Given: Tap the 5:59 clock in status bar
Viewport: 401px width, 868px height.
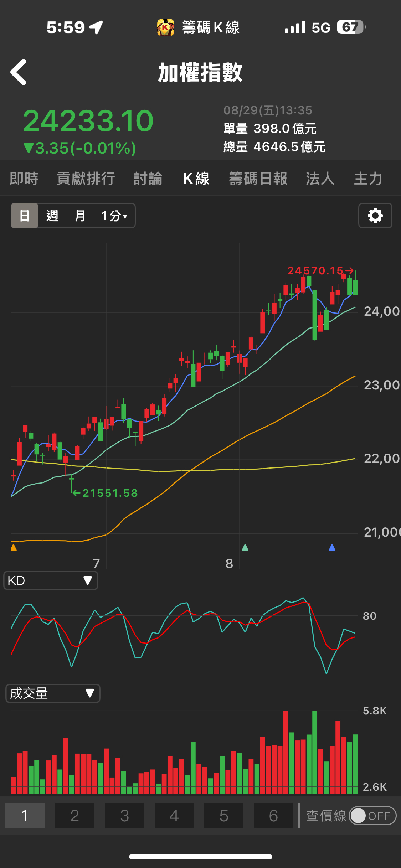Looking at the screenshot, I should (66, 27).
